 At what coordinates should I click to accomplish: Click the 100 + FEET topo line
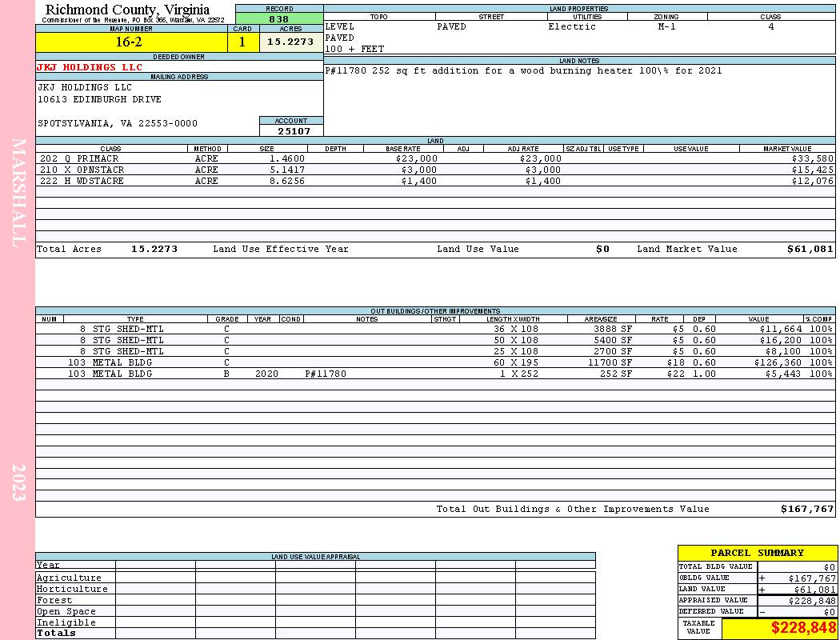(x=354, y=49)
